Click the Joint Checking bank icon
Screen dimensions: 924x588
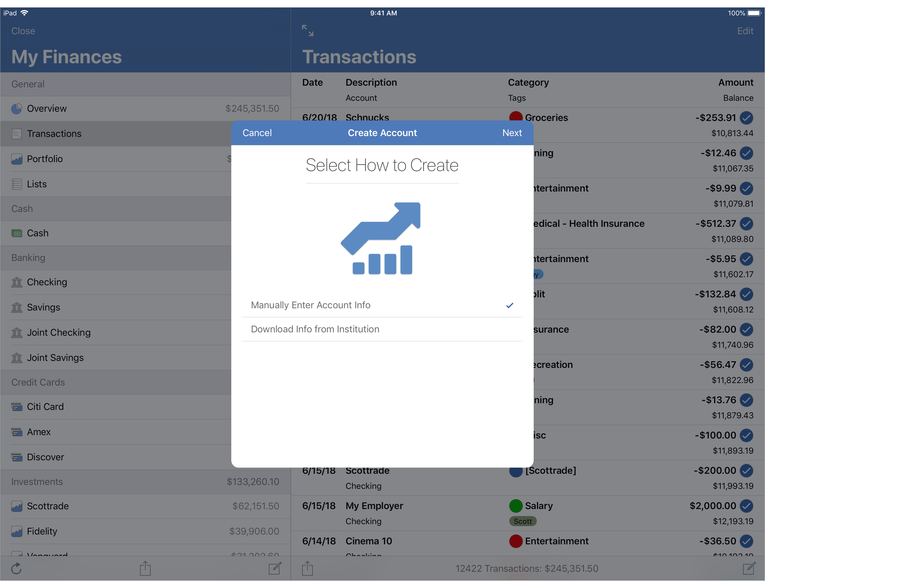[x=17, y=332]
